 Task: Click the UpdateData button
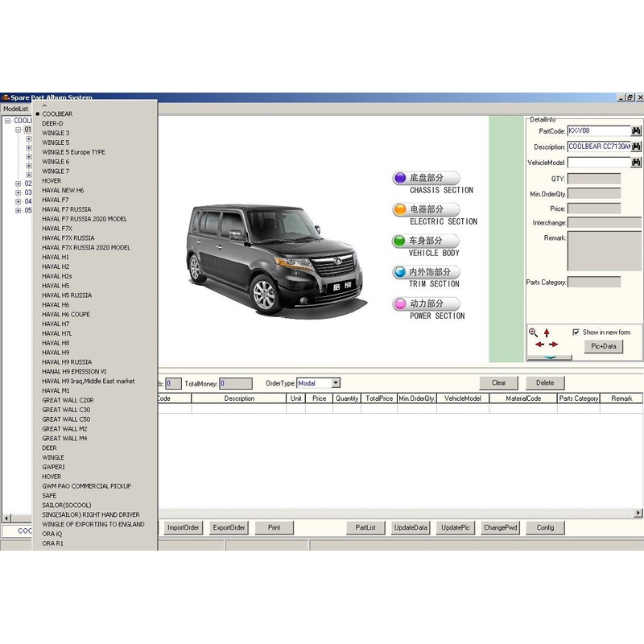tap(411, 528)
